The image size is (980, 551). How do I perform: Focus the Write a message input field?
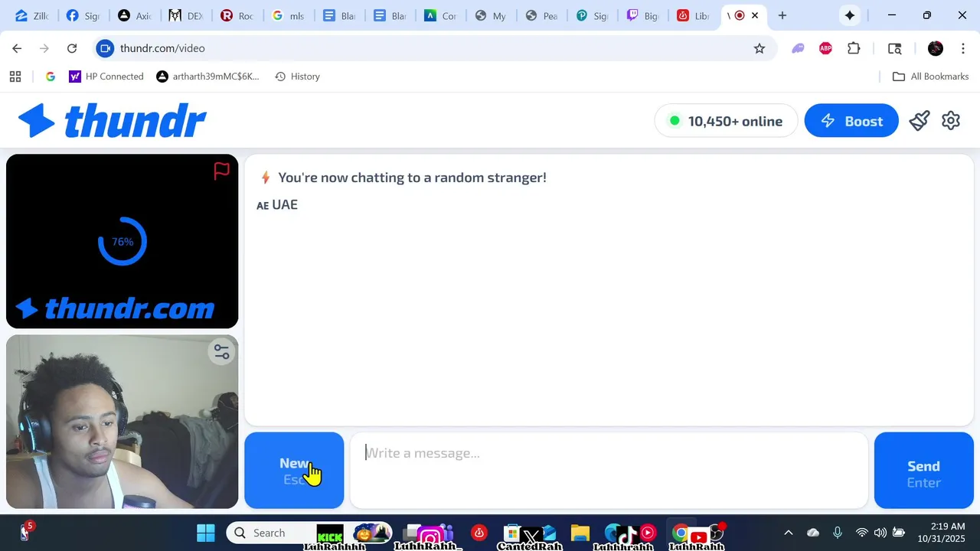tap(609, 470)
